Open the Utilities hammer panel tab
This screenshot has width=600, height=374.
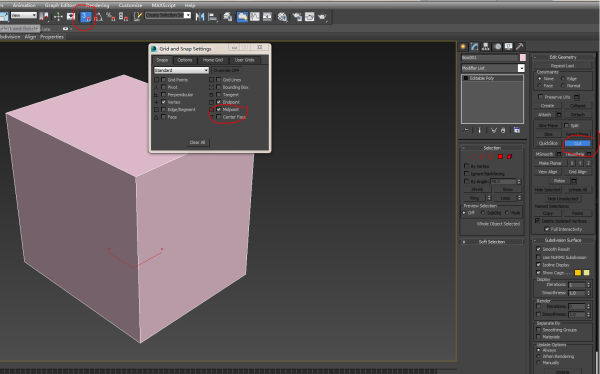coord(519,47)
